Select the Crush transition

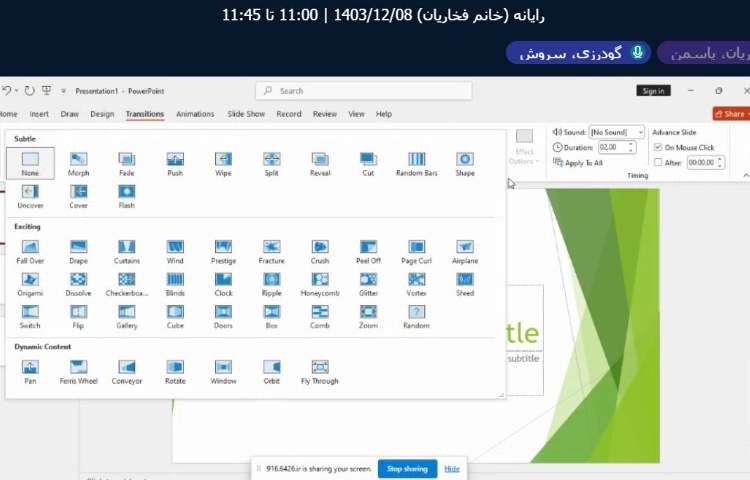320,252
